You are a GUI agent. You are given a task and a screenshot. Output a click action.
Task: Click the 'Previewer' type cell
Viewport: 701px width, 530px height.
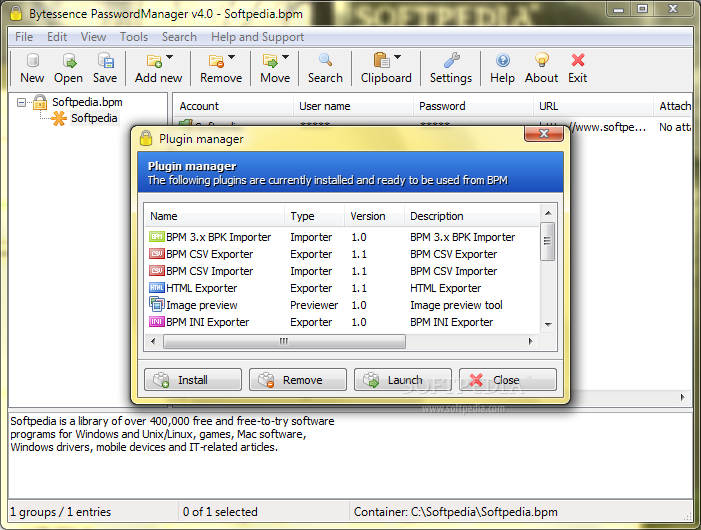(314, 305)
